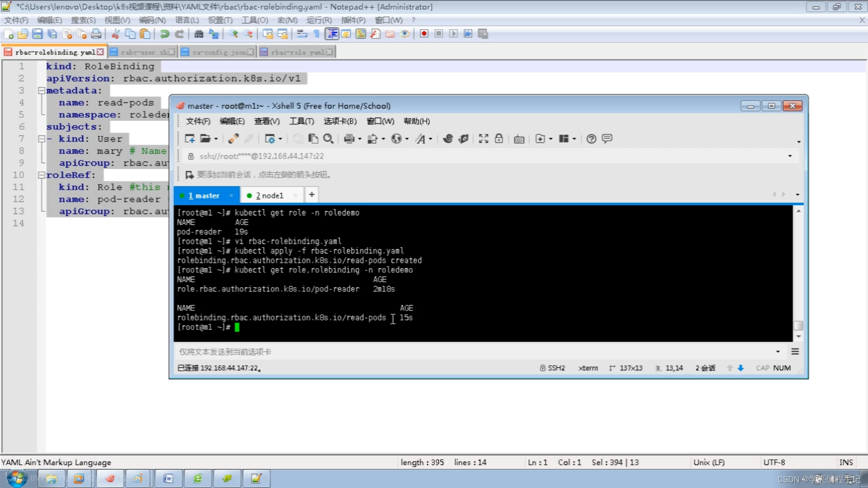Open Replace tool icon in Notepad++

[214, 34]
